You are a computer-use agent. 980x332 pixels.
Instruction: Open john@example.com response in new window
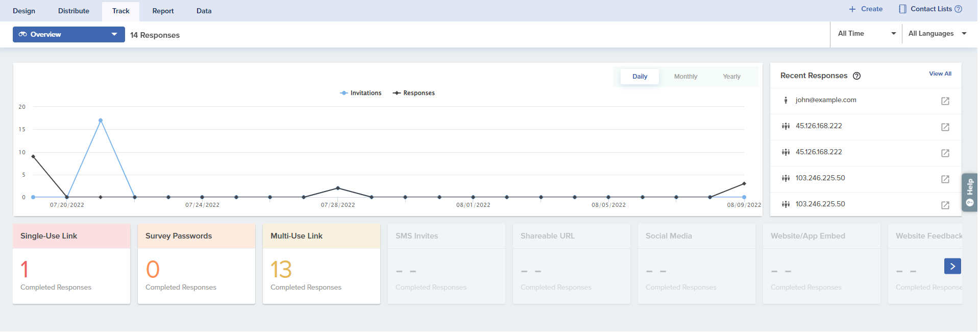coord(945,101)
